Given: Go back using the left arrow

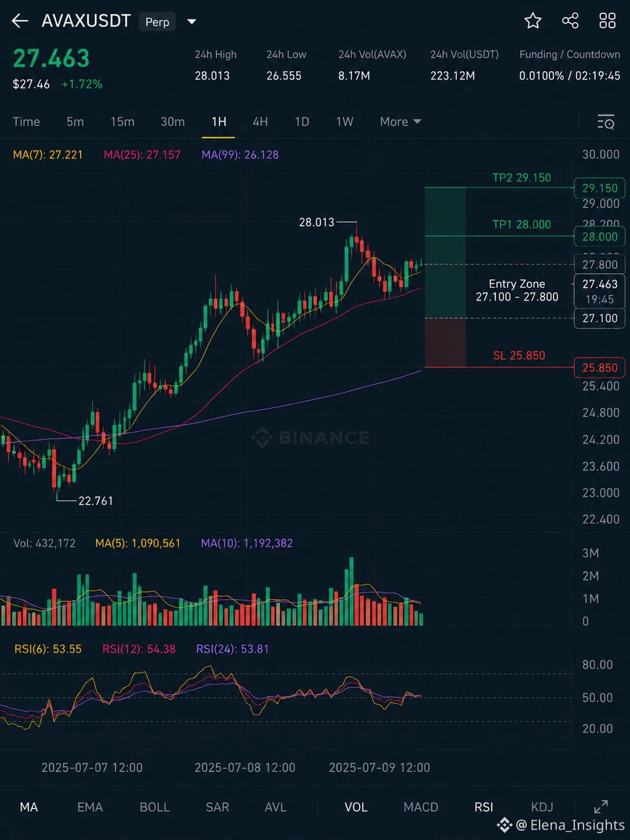Looking at the screenshot, I should pos(20,21).
